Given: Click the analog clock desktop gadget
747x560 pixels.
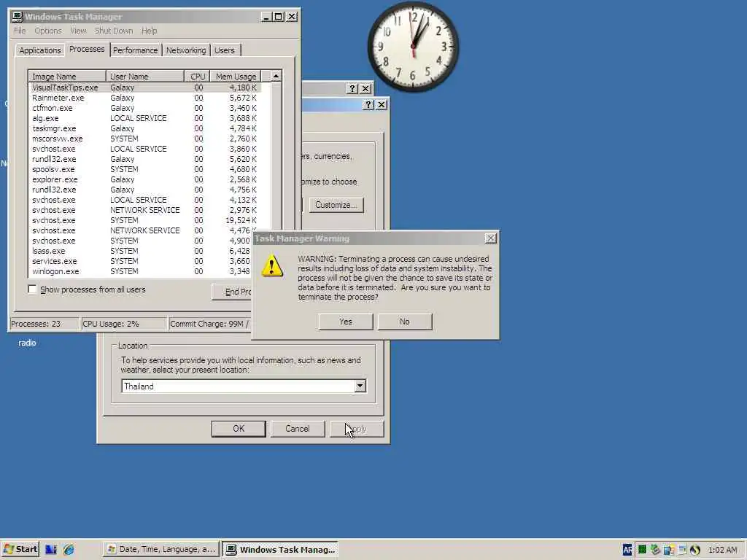Looking at the screenshot, I should tap(413, 46).
